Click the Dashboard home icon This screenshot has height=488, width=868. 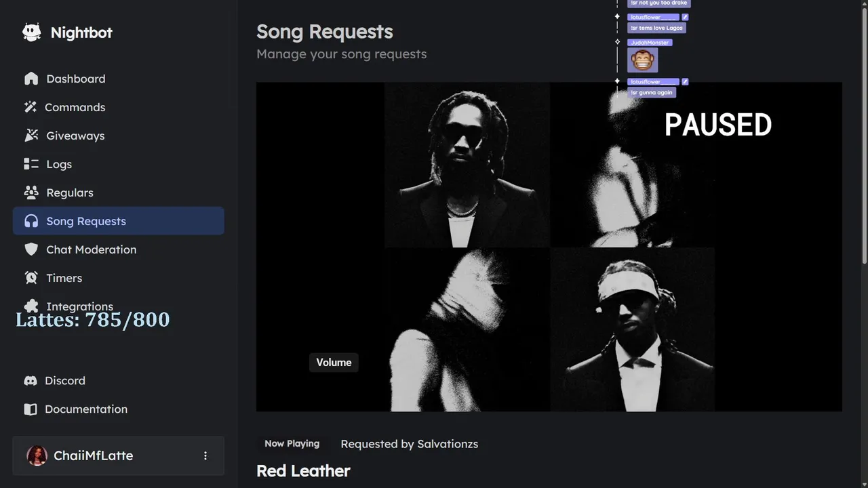31,79
